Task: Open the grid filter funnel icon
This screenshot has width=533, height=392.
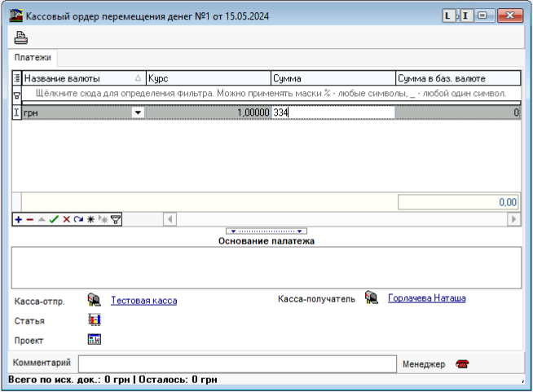Action: click(x=116, y=218)
